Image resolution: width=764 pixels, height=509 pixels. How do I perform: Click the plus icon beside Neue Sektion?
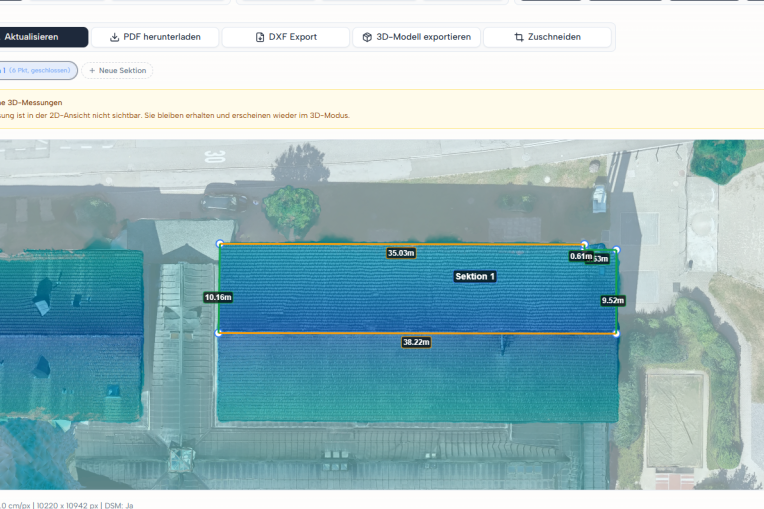[92, 71]
